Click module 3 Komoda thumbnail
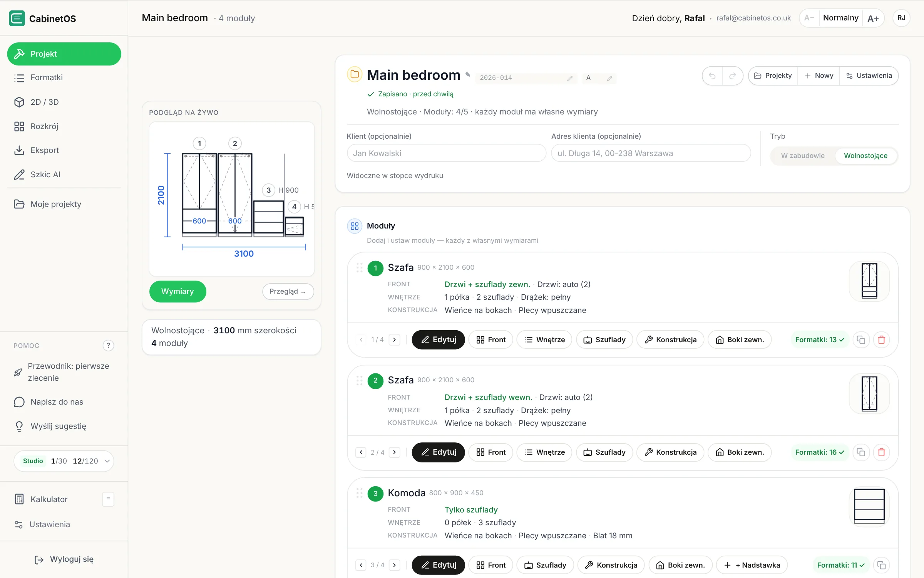 (x=869, y=506)
